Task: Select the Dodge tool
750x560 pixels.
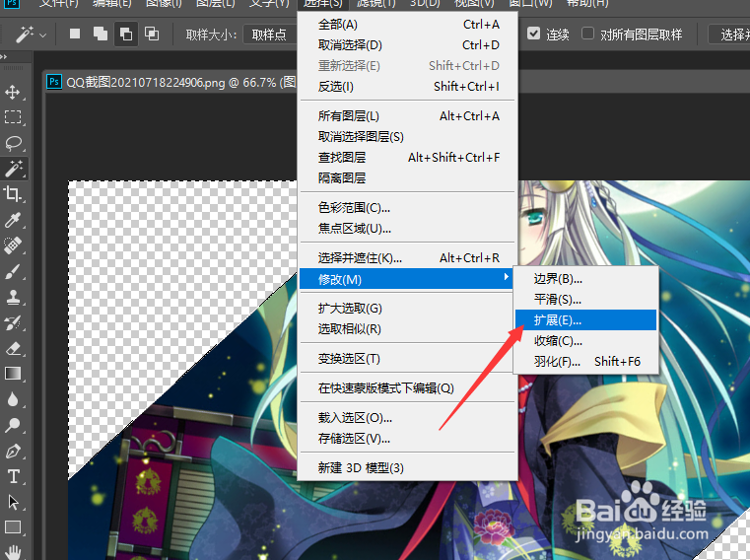Action: click(13, 425)
